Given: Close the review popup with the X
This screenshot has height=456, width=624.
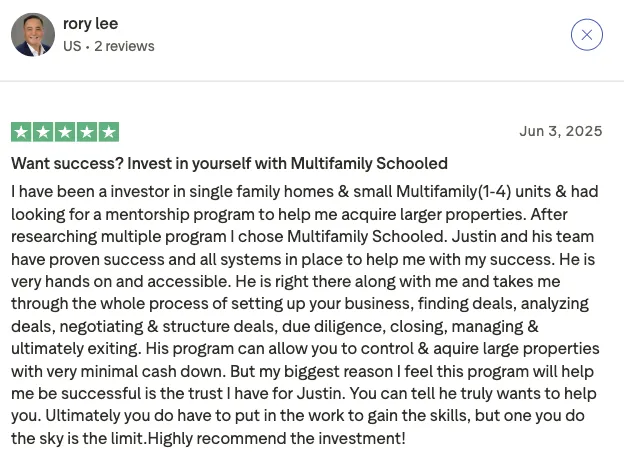Looking at the screenshot, I should pyautogui.click(x=587, y=35).
